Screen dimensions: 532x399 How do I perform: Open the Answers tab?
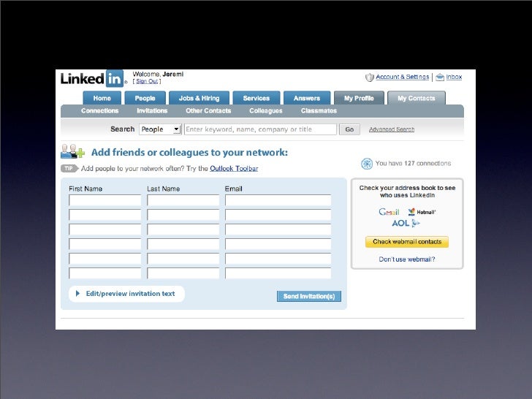[x=307, y=98]
